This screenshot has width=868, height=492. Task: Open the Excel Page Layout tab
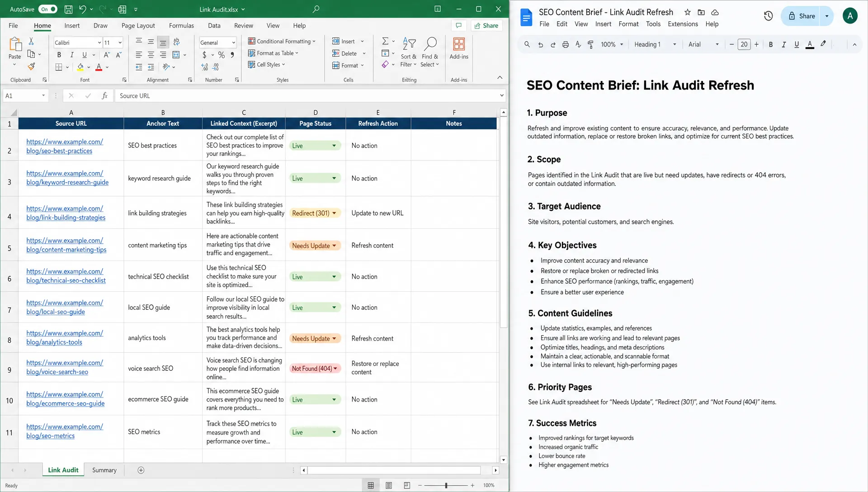tap(138, 26)
